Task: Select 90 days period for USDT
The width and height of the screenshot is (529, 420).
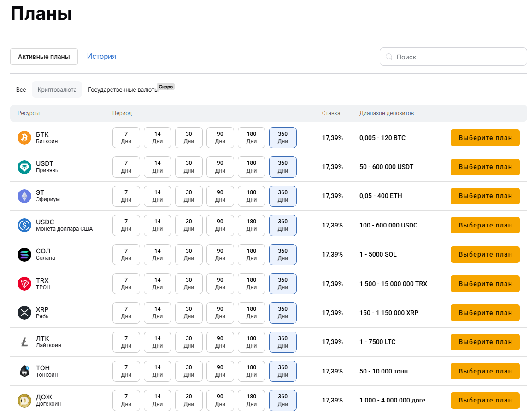Action: pyautogui.click(x=220, y=167)
